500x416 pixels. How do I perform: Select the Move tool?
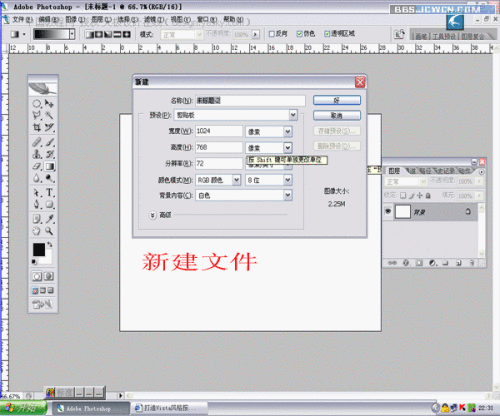pyautogui.click(x=49, y=103)
